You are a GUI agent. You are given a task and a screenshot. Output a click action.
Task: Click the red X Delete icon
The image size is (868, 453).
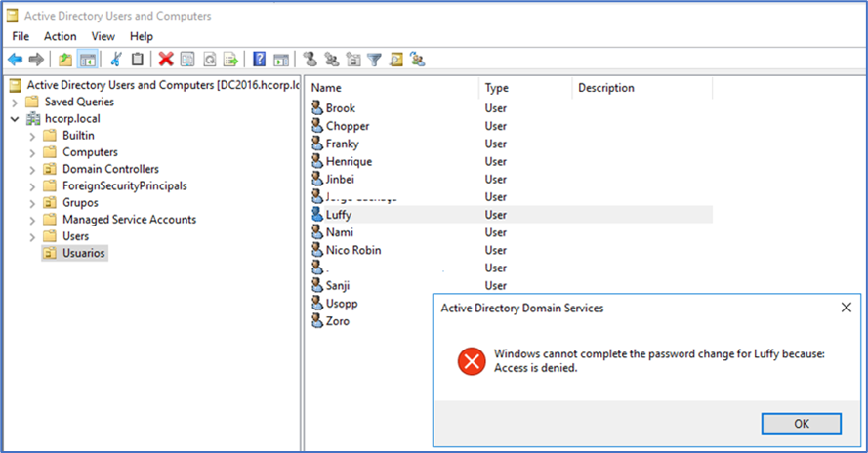[x=166, y=60]
